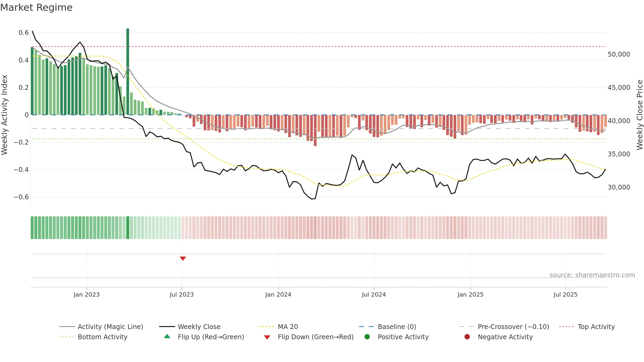Screen dimensions: 644x362
Task: Toggle the Flip Down (Green→Red) legend entry
Action: click(309, 337)
